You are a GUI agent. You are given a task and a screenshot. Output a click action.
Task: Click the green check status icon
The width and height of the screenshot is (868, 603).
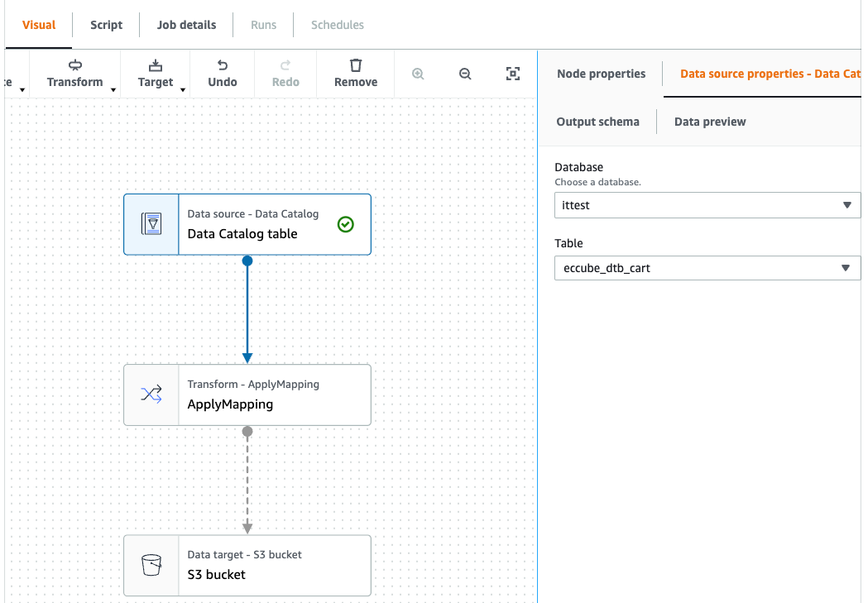(345, 224)
